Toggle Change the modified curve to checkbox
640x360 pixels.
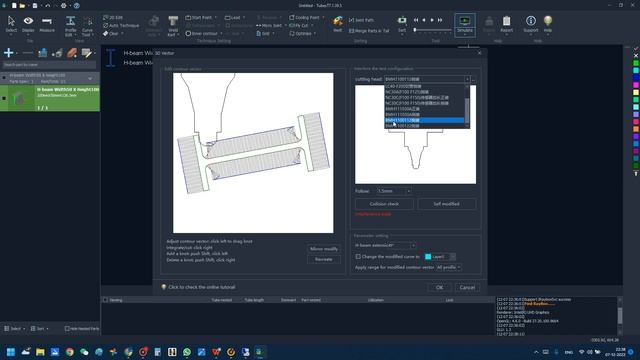pyautogui.click(x=358, y=257)
